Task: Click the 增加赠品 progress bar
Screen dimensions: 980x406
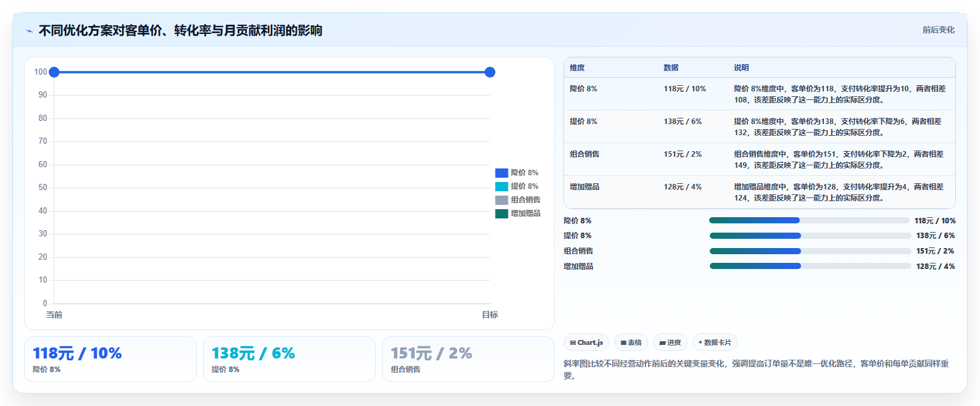Action: coord(810,266)
